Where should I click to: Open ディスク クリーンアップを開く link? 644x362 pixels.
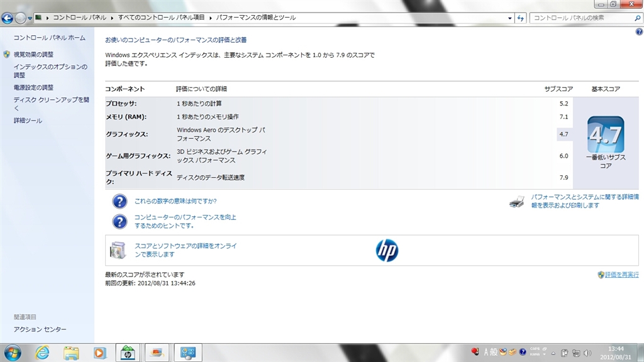(x=51, y=104)
